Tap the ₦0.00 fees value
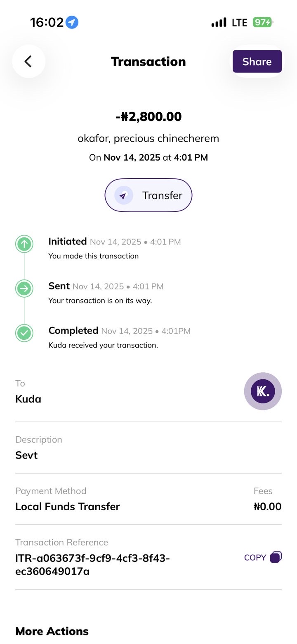This screenshot has width=297, height=644. (x=267, y=507)
